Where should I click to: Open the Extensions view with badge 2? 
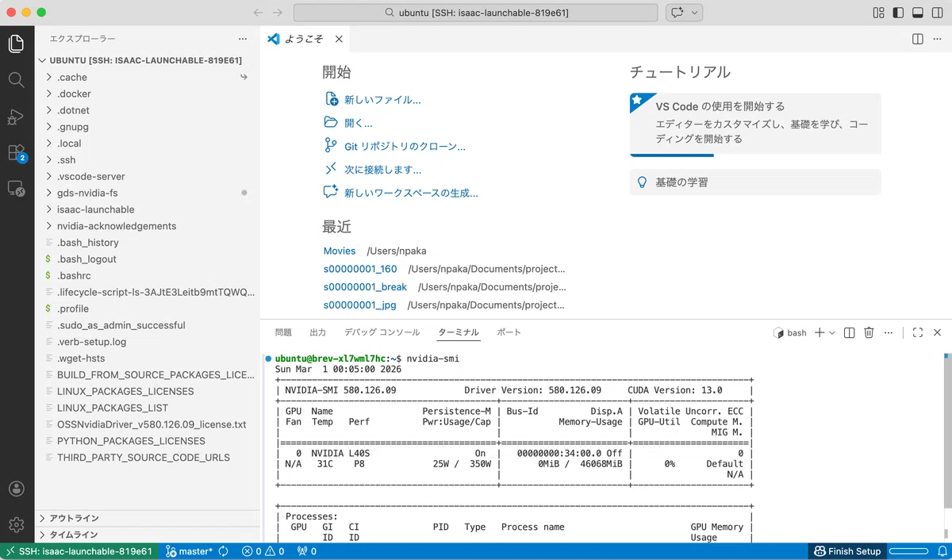click(x=17, y=153)
